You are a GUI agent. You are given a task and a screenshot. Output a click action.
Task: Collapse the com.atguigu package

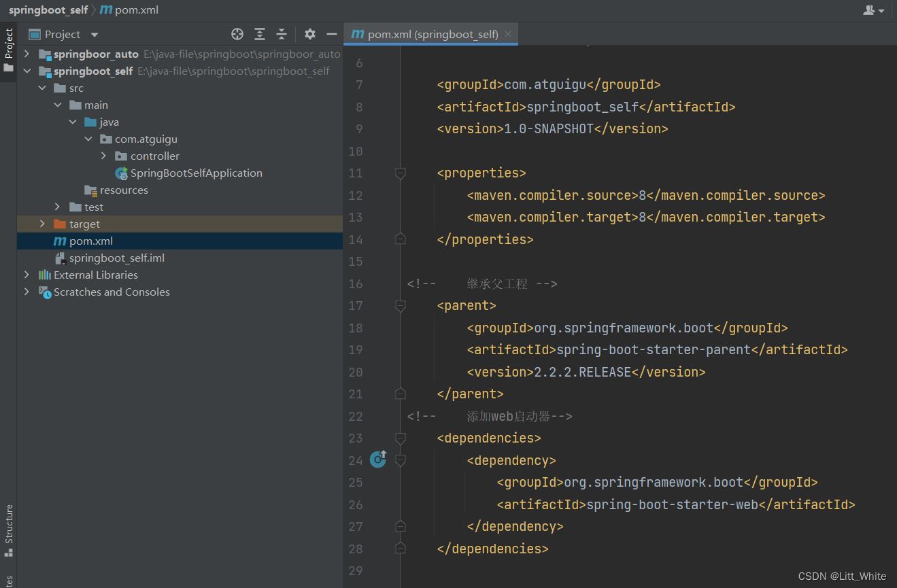88,139
